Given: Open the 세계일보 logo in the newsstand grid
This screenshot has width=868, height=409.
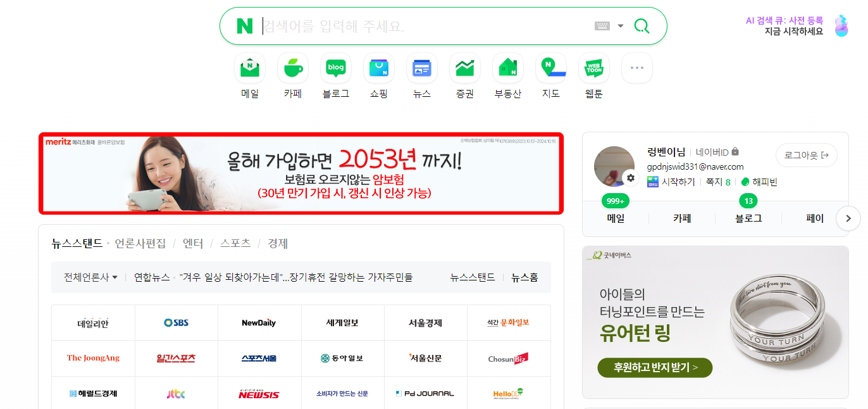Looking at the screenshot, I should pos(342,323).
